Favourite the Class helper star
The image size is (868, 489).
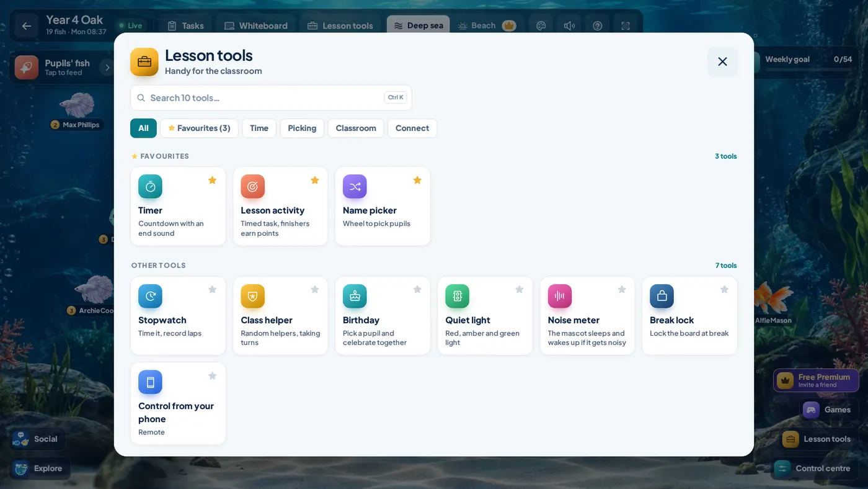314,289
